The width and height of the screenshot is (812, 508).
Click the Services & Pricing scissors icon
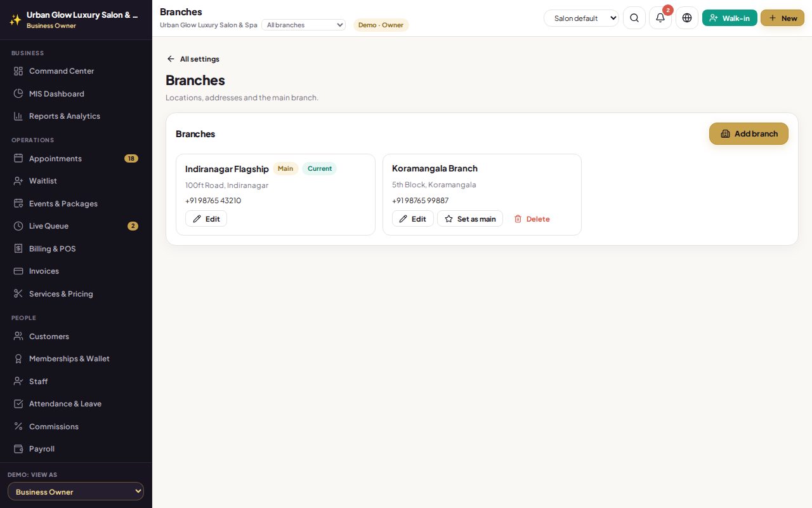point(18,293)
